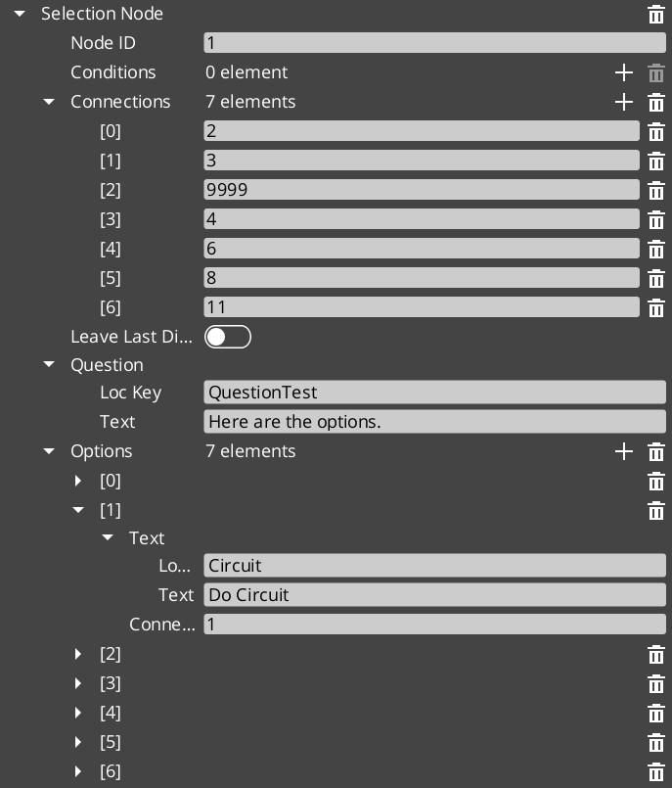Screen dimensions: 672x788
Task: Add a new Condition with the plus icon
Action: pos(624,72)
